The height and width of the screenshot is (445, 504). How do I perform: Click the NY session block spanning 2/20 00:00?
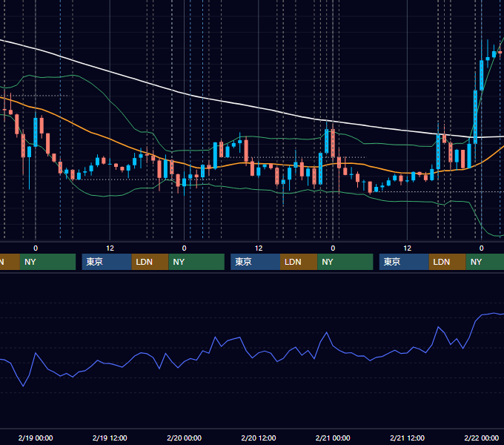tap(196, 262)
